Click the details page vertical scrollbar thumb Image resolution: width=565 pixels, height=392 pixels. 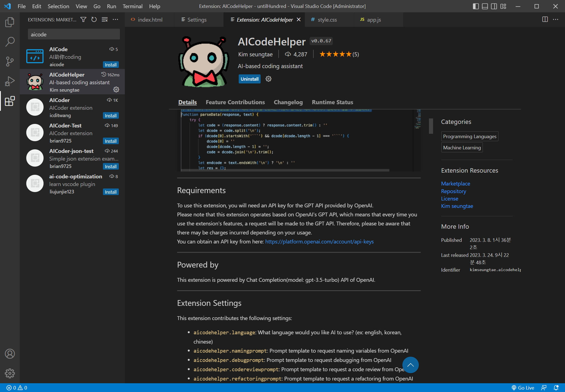(431, 126)
